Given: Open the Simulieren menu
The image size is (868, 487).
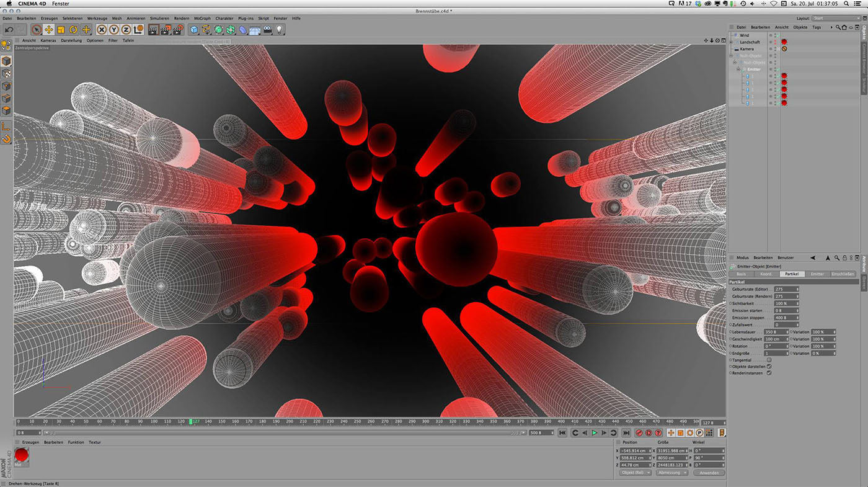Looking at the screenshot, I should pyautogui.click(x=160, y=19).
